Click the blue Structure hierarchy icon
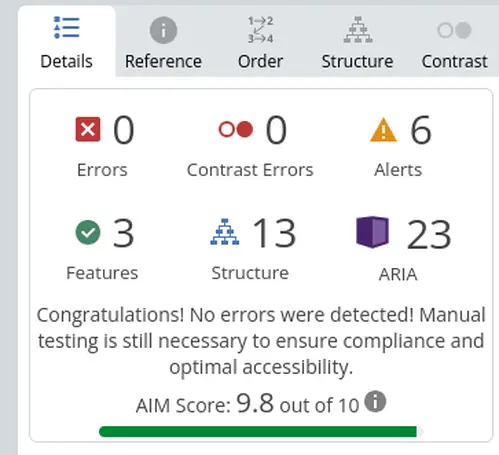 point(225,232)
